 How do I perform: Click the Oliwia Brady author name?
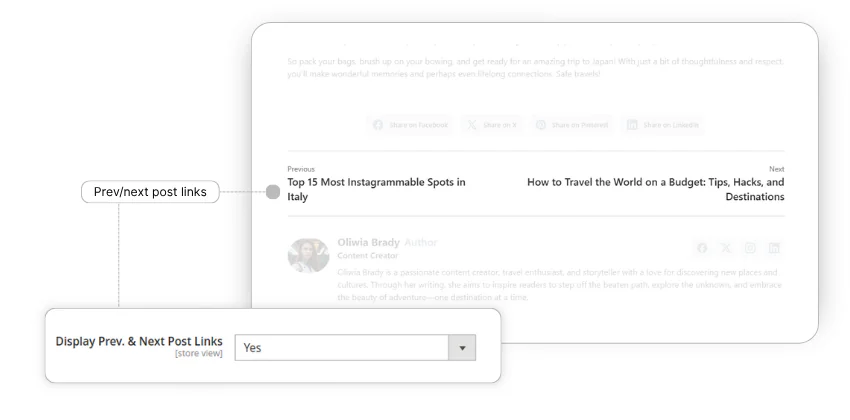pyautogui.click(x=369, y=242)
